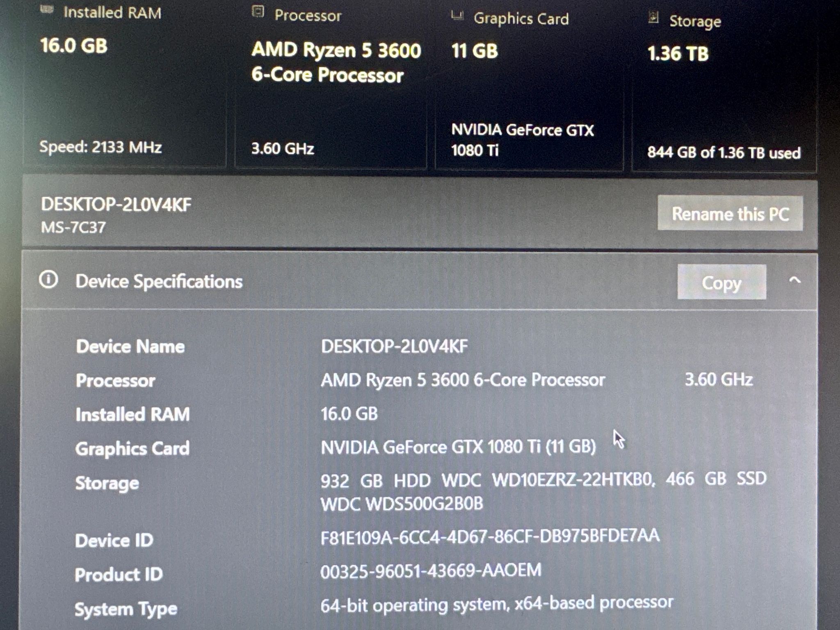Select the System Type label

pyautogui.click(x=126, y=609)
